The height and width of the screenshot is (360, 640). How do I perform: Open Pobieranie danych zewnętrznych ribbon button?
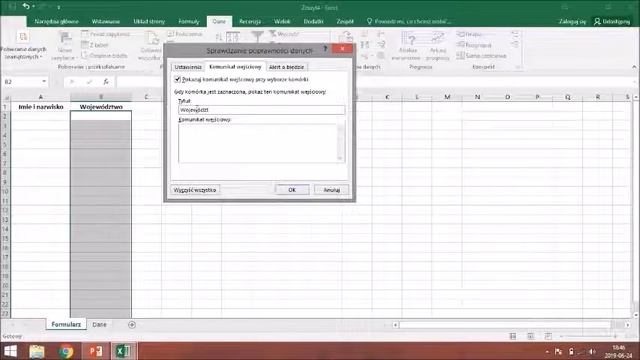coord(23,46)
